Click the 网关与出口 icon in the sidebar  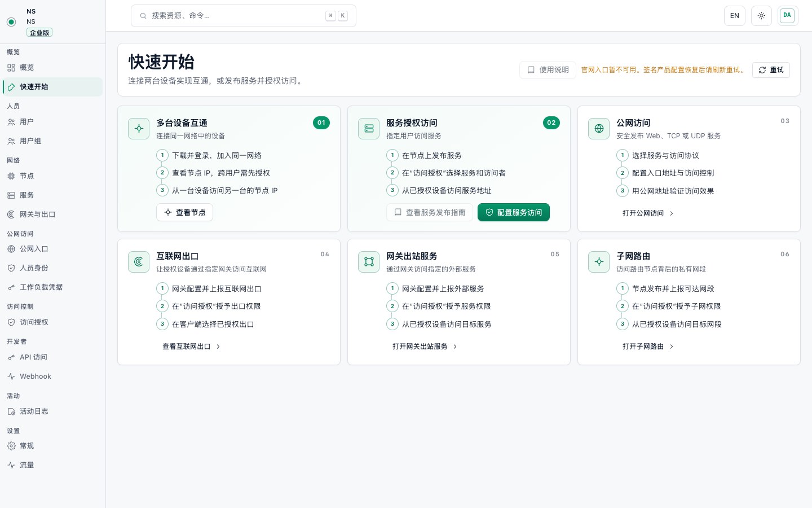point(11,214)
